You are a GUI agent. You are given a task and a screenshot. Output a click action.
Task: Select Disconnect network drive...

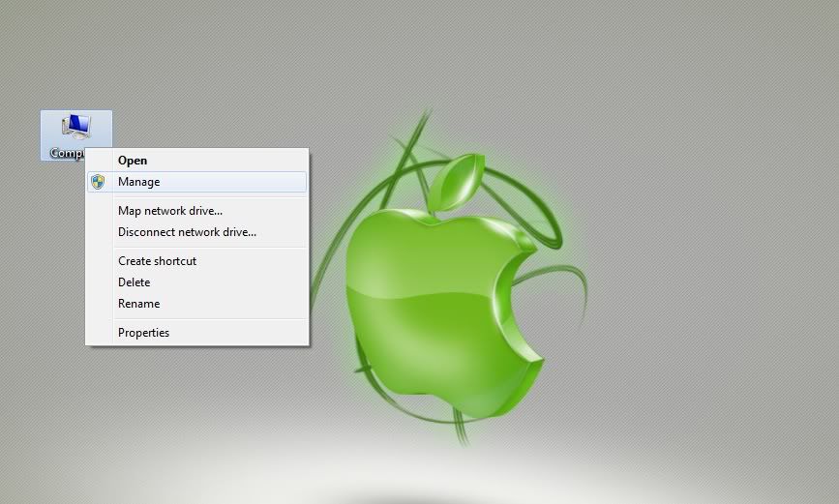pos(196,232)
